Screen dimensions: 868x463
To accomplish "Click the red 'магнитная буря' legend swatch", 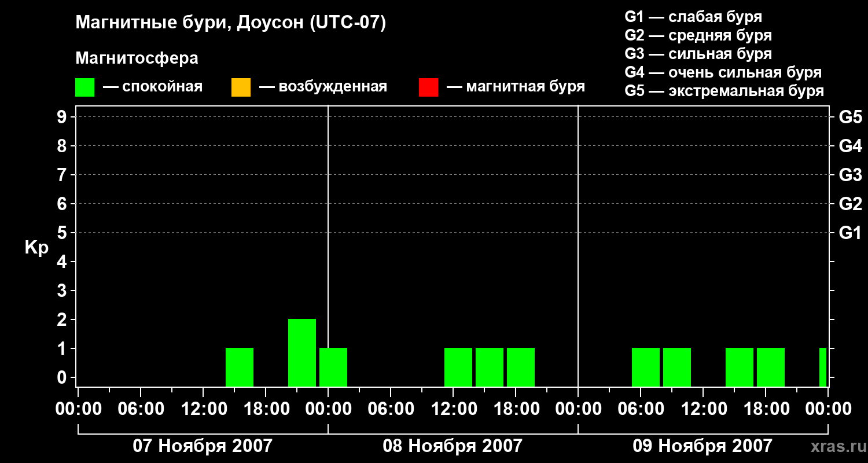I will pos(428,87).
